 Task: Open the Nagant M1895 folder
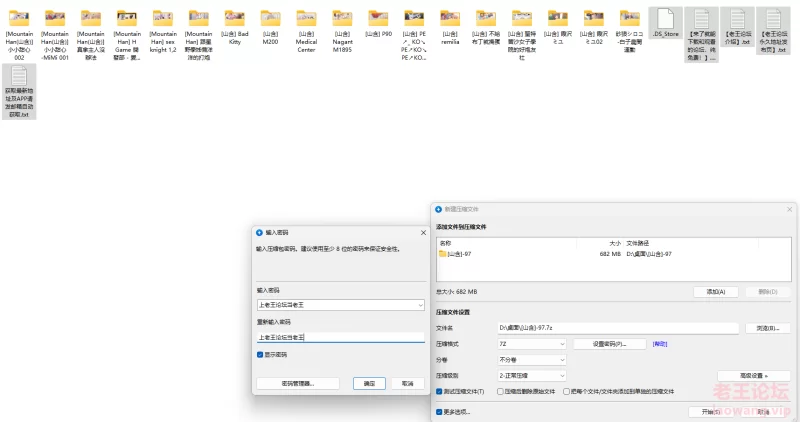pos(342,18)
